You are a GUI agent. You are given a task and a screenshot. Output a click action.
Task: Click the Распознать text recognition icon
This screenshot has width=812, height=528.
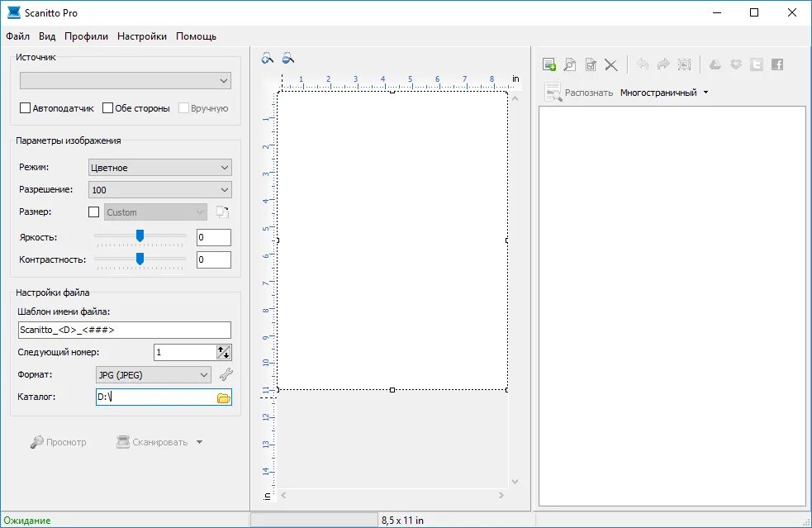[553, 93]
